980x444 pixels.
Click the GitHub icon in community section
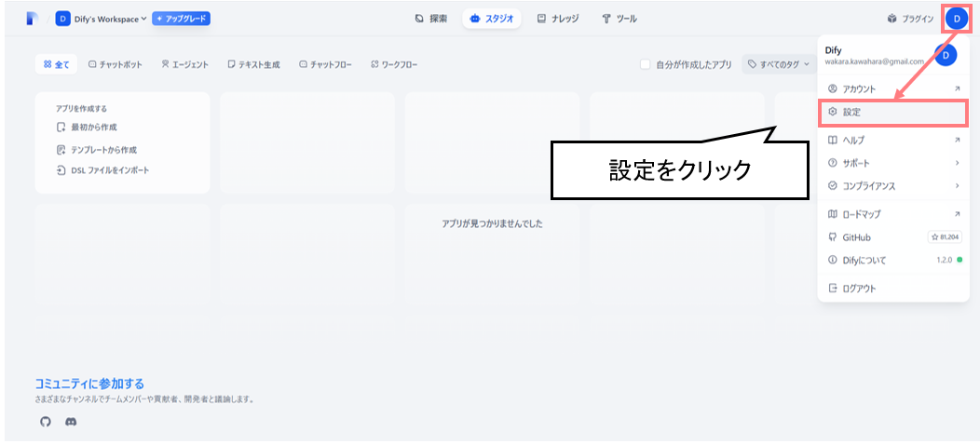[45, 422]
